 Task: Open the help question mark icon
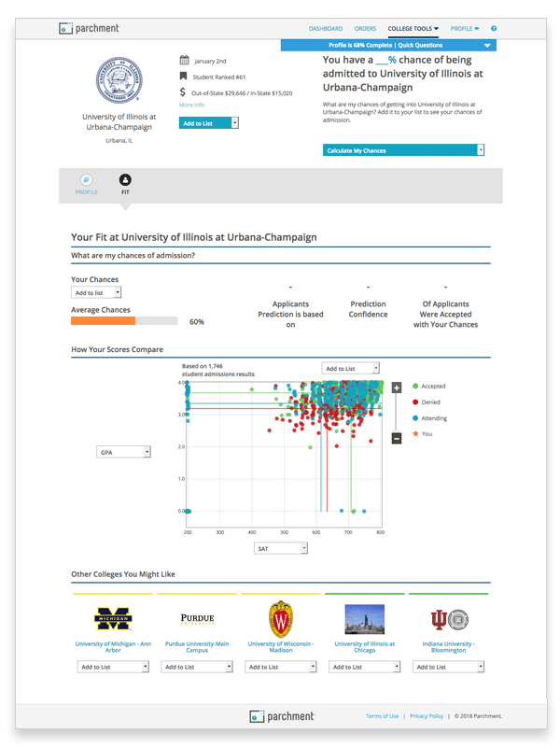click(x=494, y=29)
